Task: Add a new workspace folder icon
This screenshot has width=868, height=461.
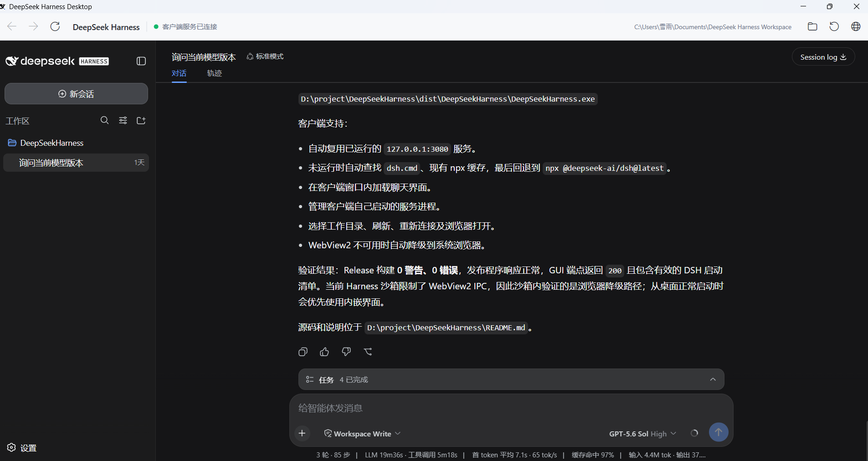Action: pos(141,120)
